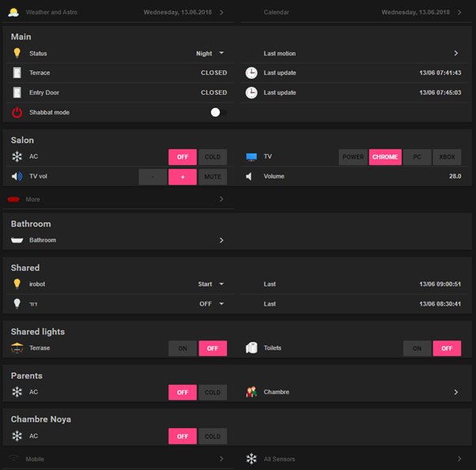Screen dimensions: 476x470
Task: Click the red sofa More icon
Action: click(13, 199)
